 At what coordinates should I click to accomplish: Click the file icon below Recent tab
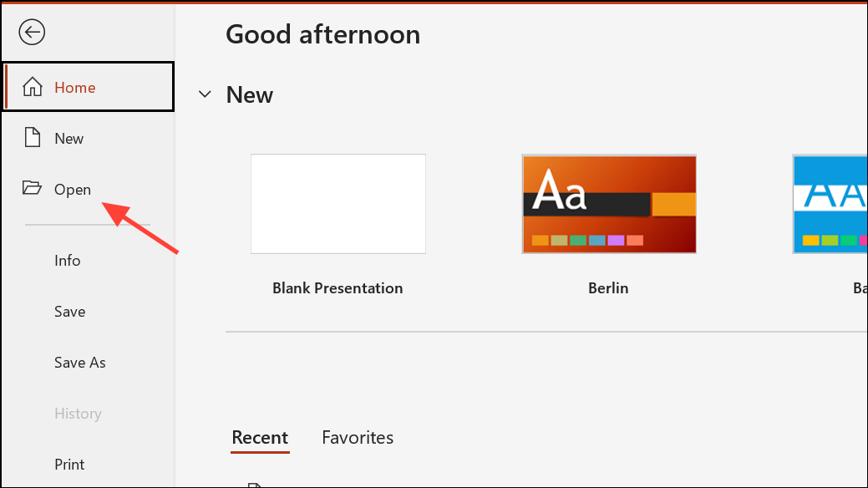click(x=255, y=485)
